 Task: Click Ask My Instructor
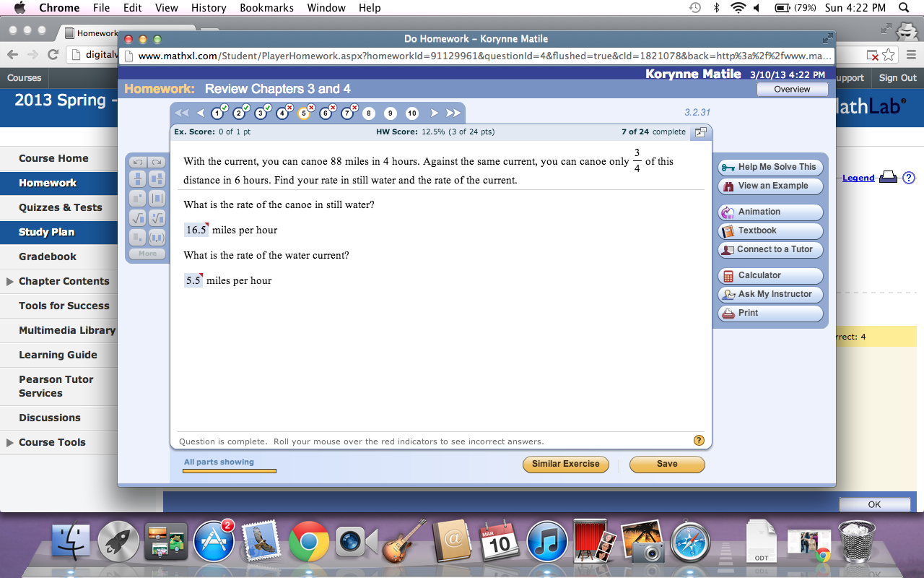pyautogui.click(x=770, y=294)
